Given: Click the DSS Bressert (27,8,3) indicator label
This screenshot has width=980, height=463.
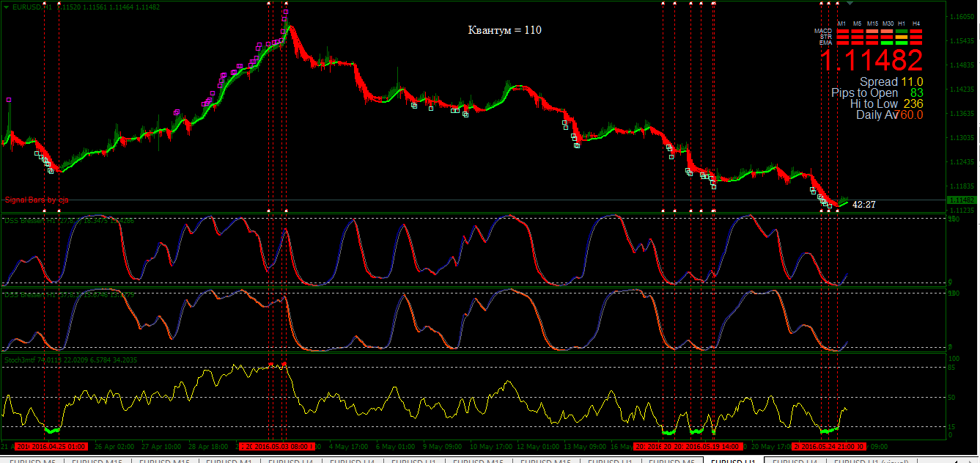Looking at the screenshot, I should pyautogui.click(x=70, y=220).
